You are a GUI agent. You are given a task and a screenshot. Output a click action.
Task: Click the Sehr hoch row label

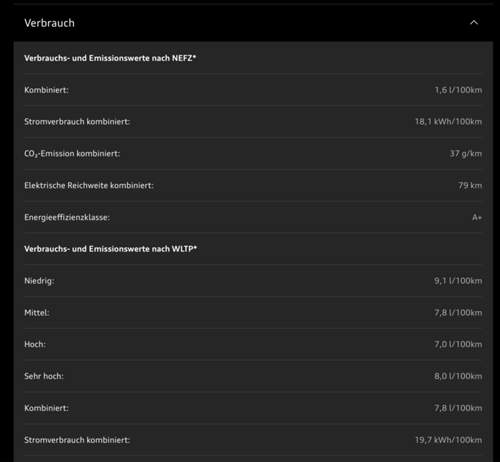click(44, 376)
